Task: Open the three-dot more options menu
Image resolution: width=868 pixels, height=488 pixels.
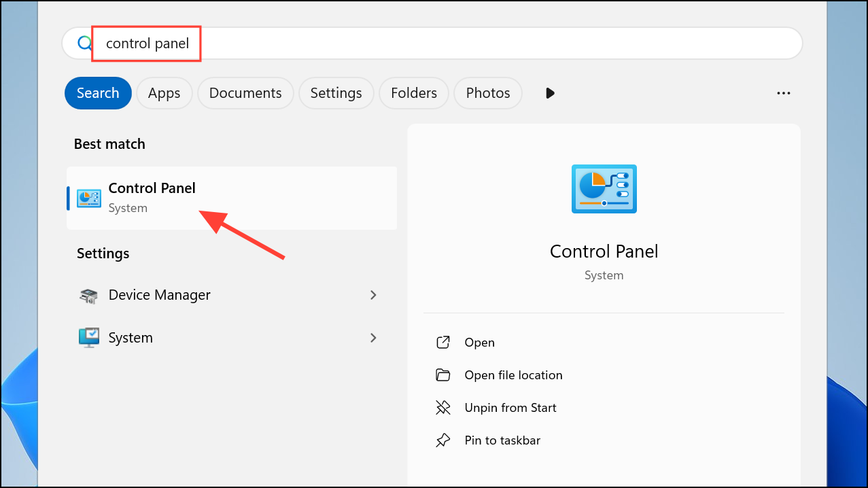Action: pyautogui.click(x=784, y=93)
